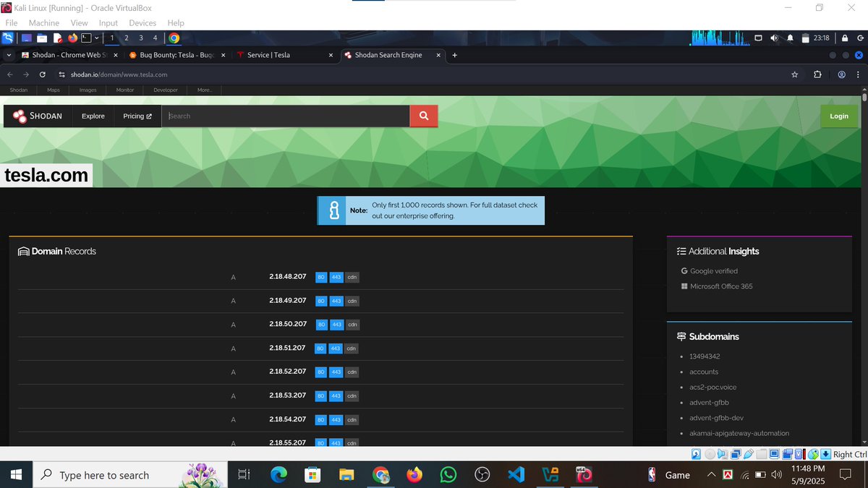Click port 80 tag for 2.18.52.207
868x488 pixels.
click(321, 372)
